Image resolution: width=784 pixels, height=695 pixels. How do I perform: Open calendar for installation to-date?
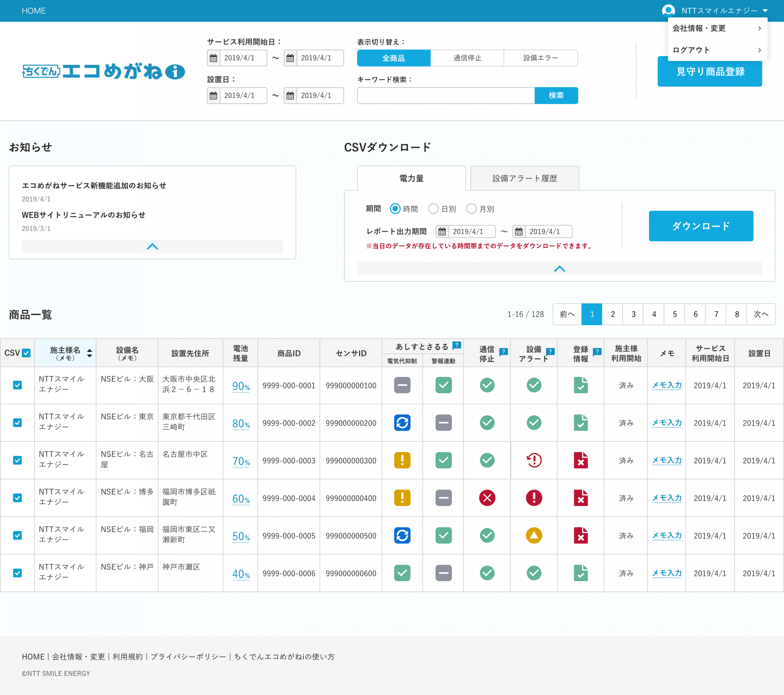tap(290, 96)
